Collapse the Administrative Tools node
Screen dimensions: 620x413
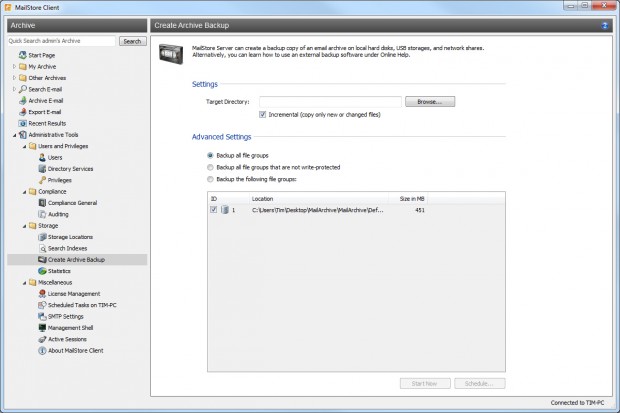[x=15, y=135]
